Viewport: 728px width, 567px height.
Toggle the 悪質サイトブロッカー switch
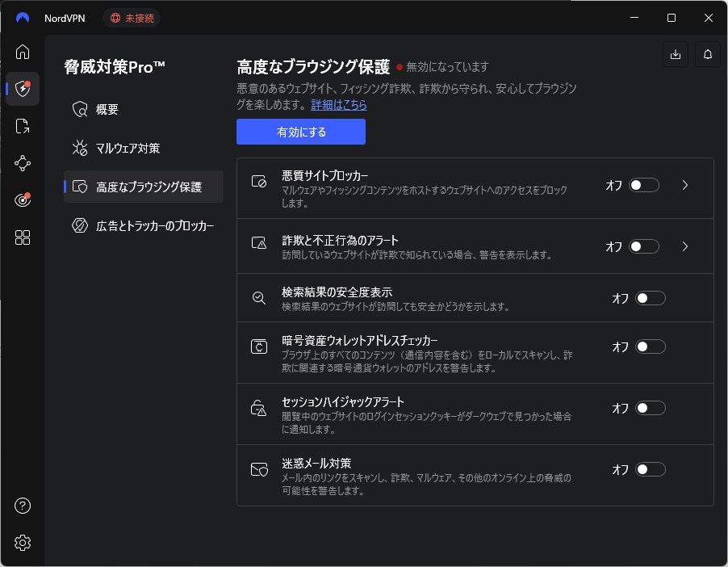coord(644,185)
